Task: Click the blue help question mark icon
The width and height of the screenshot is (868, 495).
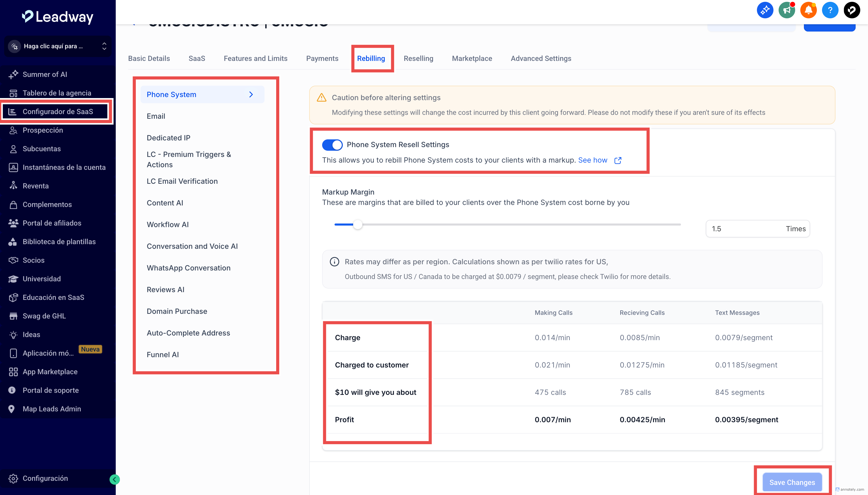Action: click(x=830, y=10)
